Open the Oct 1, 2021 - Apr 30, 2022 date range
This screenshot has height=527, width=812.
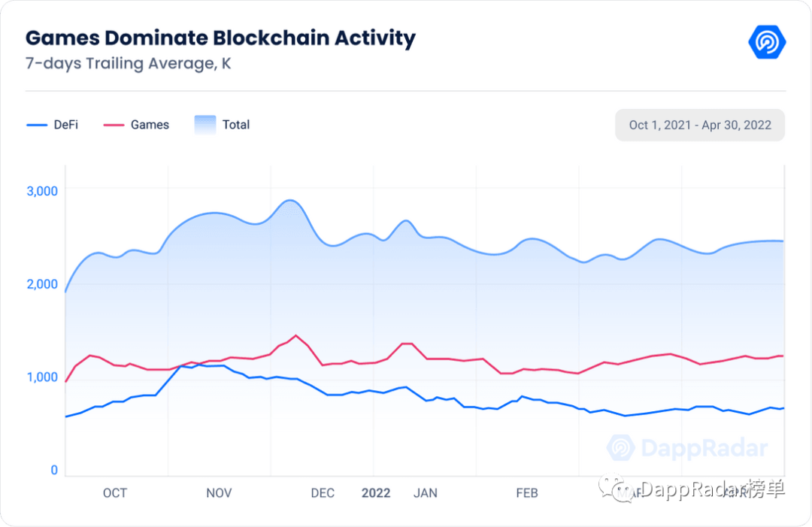(x=700, y=125)
